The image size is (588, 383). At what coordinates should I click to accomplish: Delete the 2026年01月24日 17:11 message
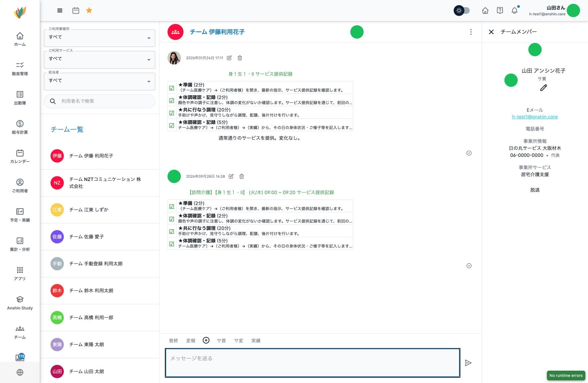(x=240, y=58)
